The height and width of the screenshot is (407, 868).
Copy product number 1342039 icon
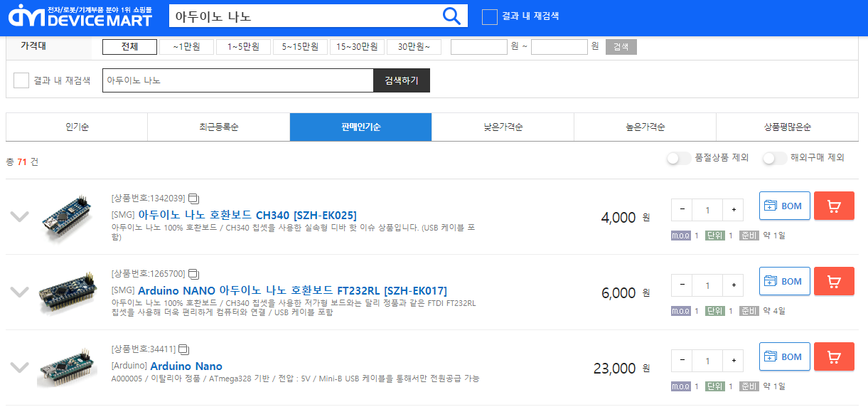point(193,199)
